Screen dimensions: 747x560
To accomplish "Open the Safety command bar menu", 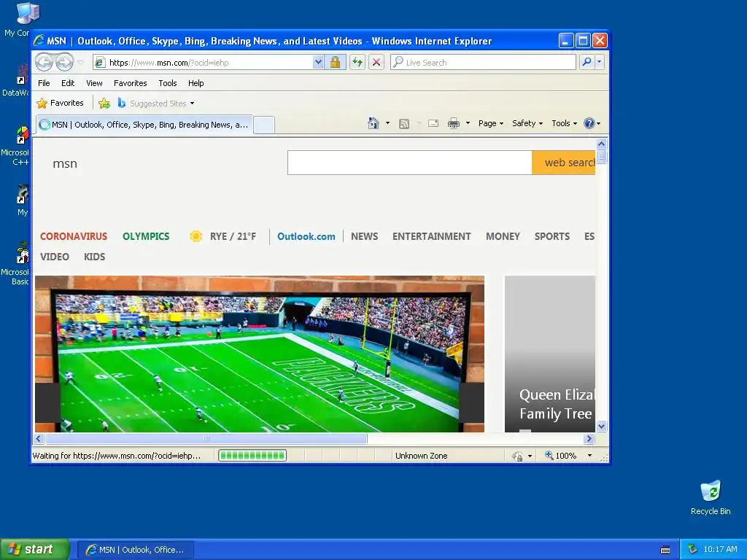I will point(527,123).
